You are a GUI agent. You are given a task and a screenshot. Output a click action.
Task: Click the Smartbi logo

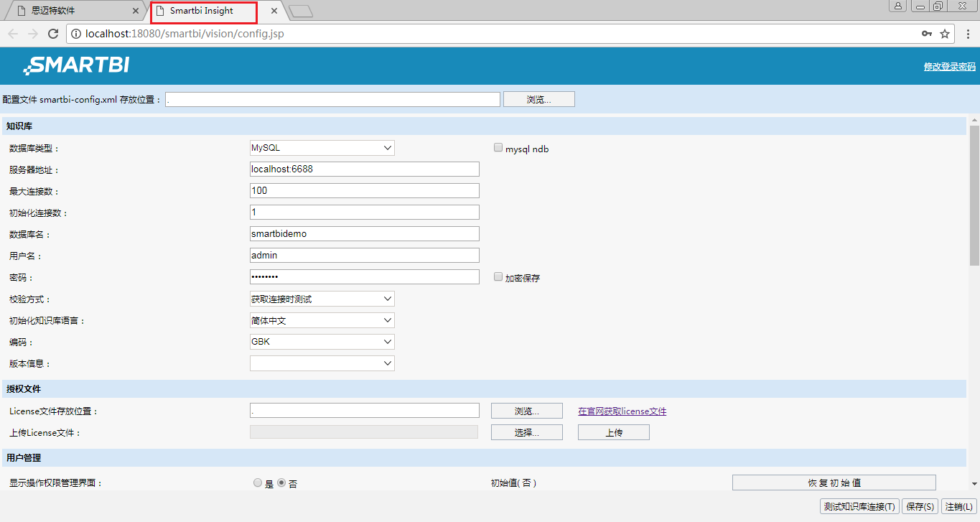click(x=76, y=65)
